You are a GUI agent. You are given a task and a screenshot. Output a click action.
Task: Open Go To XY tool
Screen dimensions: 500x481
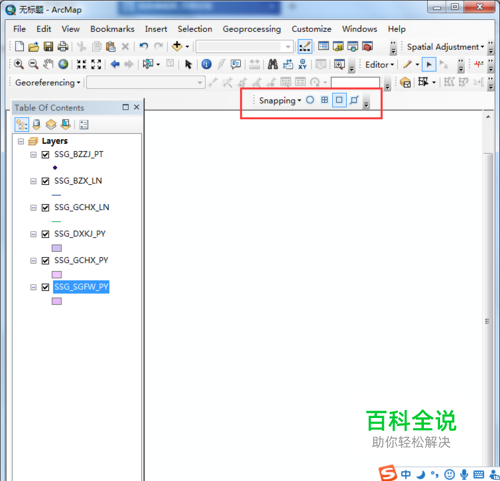[302, 64]
